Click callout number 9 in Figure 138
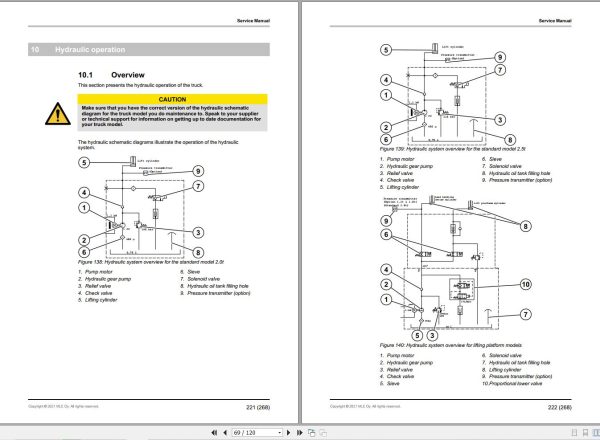Viewport: 600px width, 440px height. click(198, 171)
